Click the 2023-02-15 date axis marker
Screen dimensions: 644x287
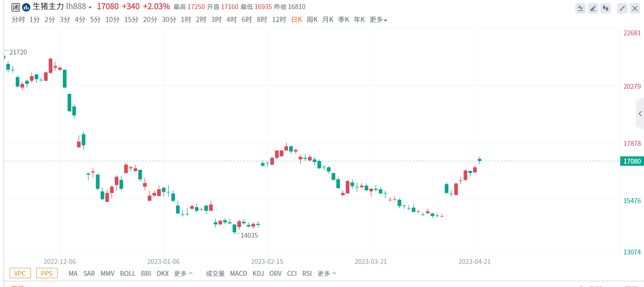267,261
